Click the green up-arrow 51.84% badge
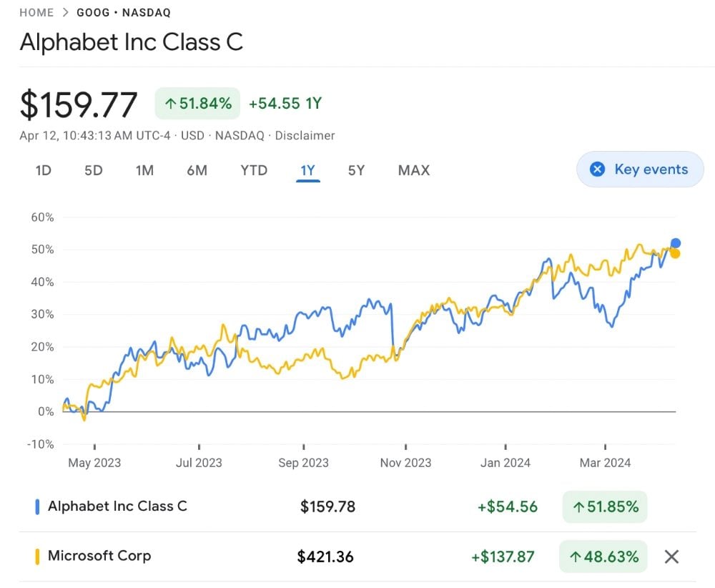This screenshot has width=715, height=588. tap(198, 104)
